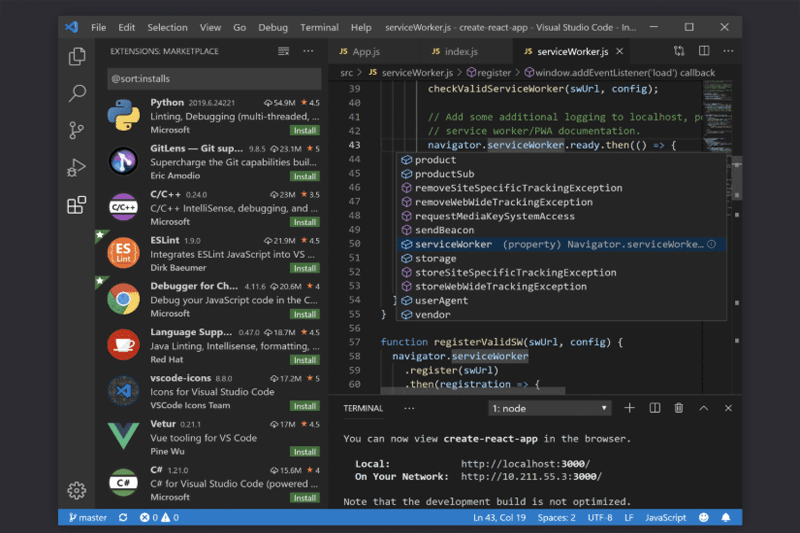Viewport: 800px width, 533px height.
Task: Click the extension search box with @sort:installs
Action: tap(213, 78)
